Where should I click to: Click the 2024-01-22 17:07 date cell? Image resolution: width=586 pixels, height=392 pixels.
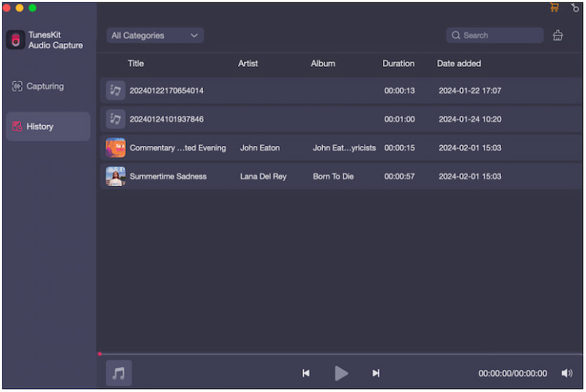coord(470,90)
